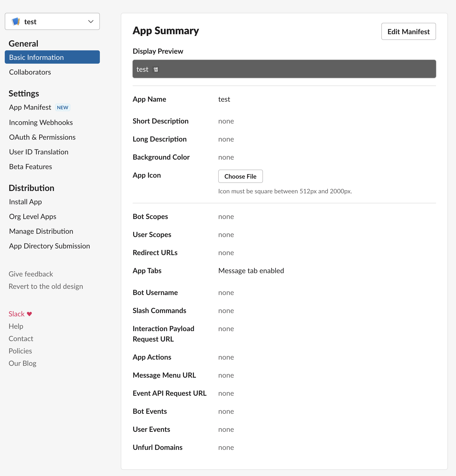This screenshot has width=456, height=476.
Task: Select User ID Translation
Action: [39, 152]
